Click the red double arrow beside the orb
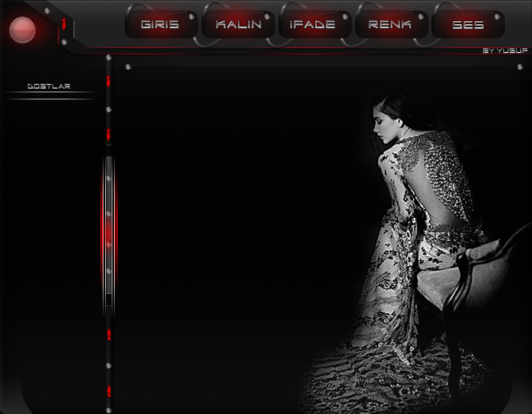This screenshot has height=414, width=532. coord(64,24)
